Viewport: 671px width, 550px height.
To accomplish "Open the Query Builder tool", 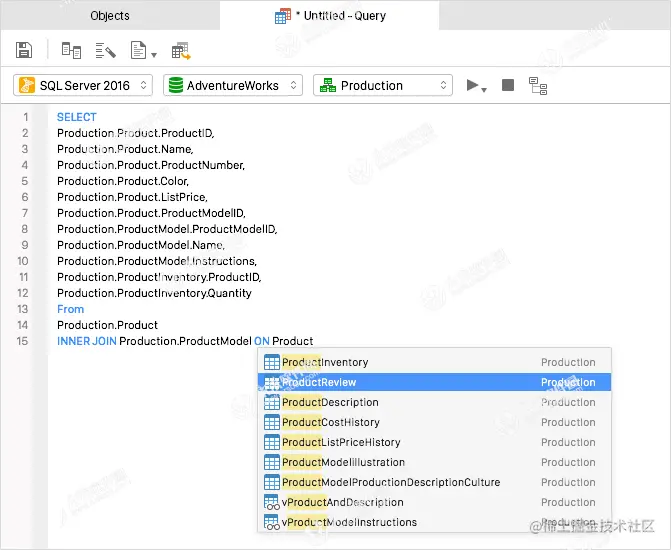I will (71, 51).
